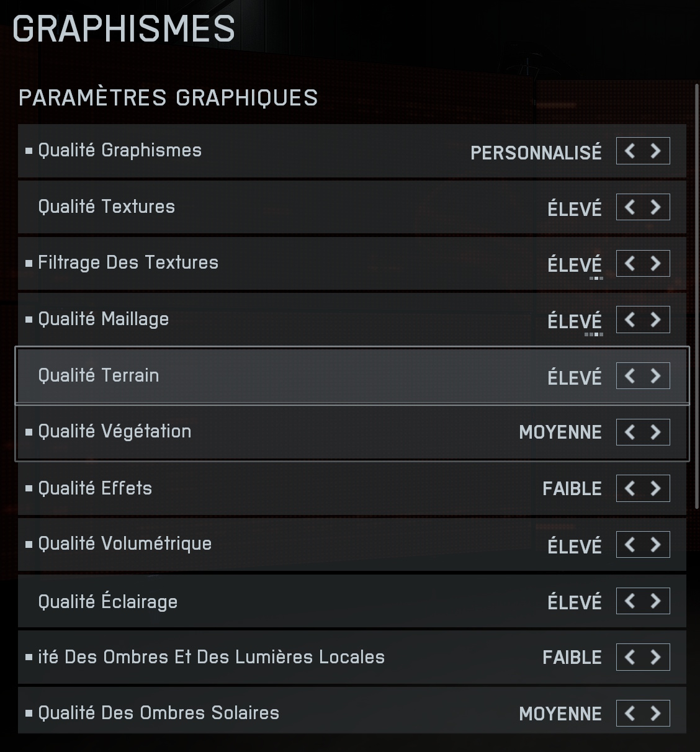This screenshot has height=752, width=700.
Task: Increase Ombres Et Lumières Locales quality
Action: point(656,657)
